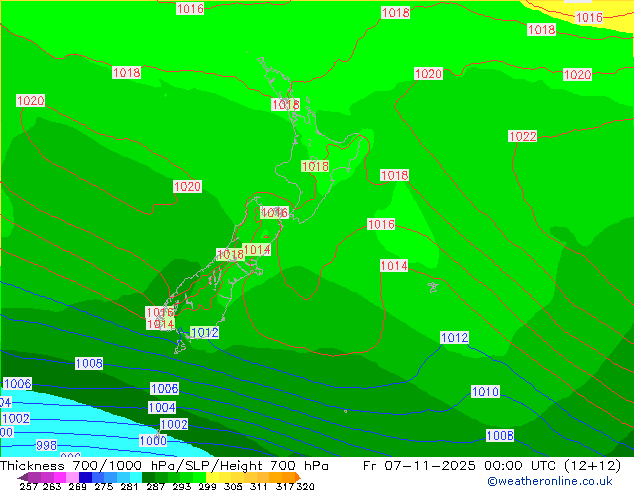Pick the darkest green legend swatch
The width and height of the screenshot is (634, 490).
click(148, 477)
